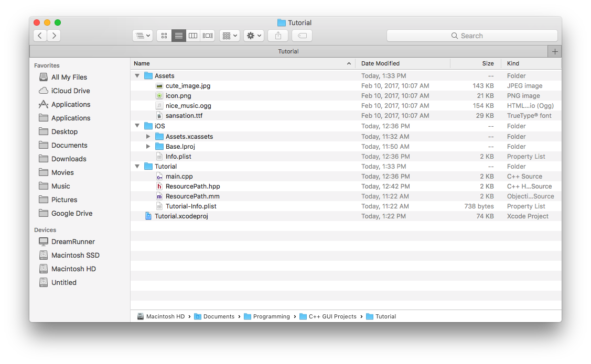This screenshot has width=591, height=364.
Task: Select the Tutorial tab
Action: tap(288, 51)
